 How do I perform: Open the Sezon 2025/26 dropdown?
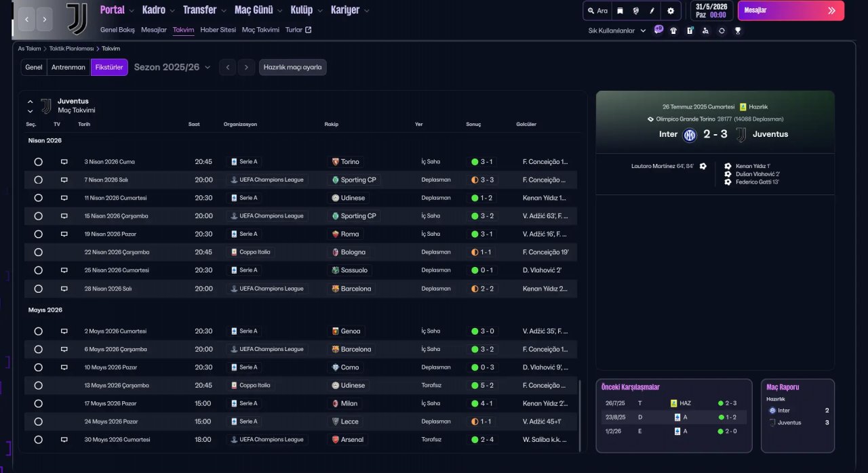172,67
